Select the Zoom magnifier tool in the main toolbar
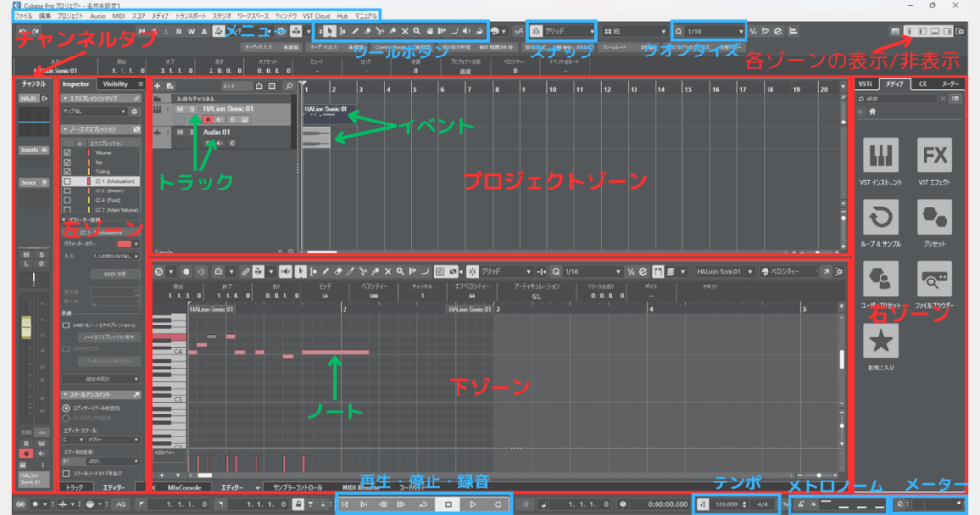980x515 pixels. coord(417,32)
